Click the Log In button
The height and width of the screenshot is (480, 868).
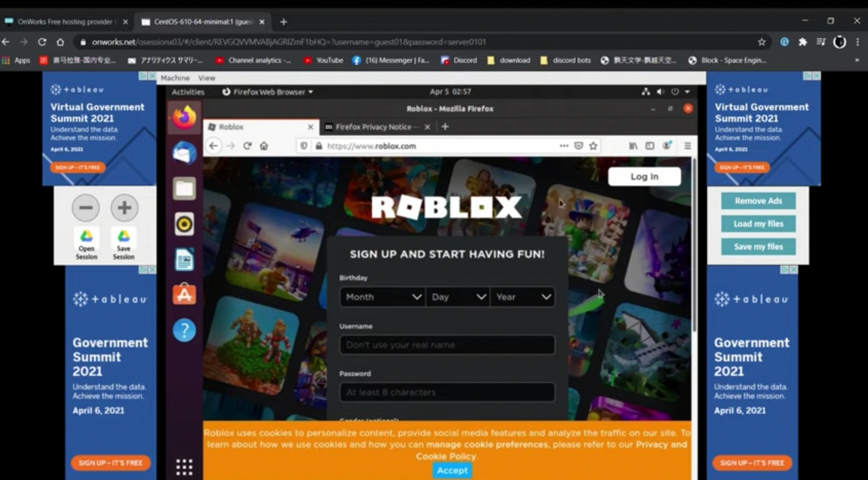click(x=644, y=176)
